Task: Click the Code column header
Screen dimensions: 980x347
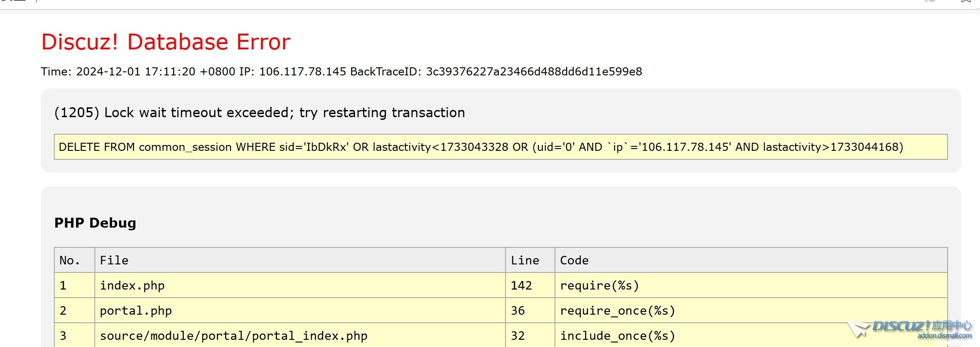Action: point(574,260)
